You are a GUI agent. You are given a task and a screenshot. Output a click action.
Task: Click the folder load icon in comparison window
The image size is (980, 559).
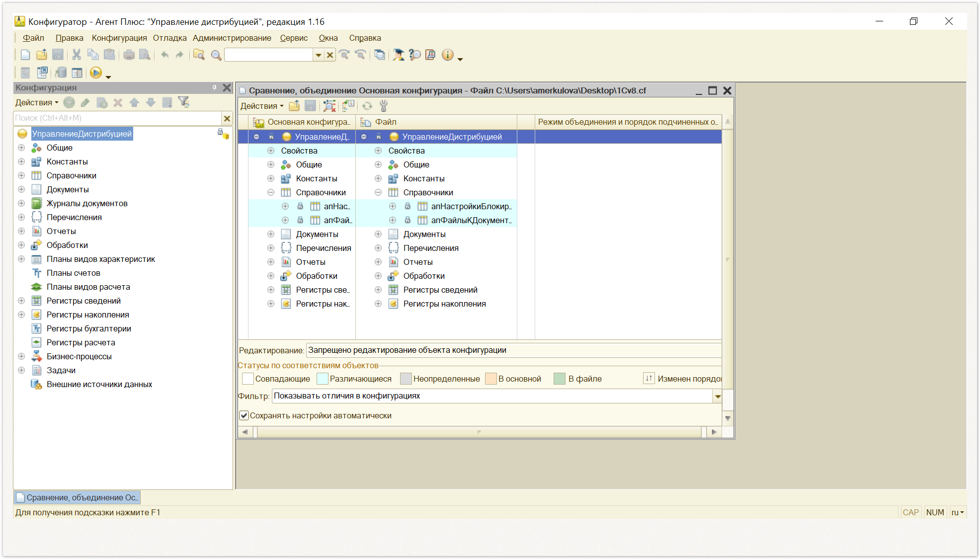click(x=294, y=106)
